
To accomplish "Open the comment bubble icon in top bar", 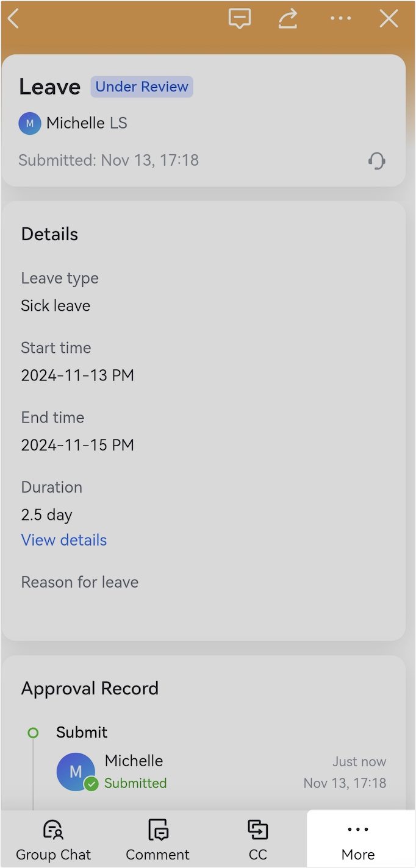I will [239, 18].
